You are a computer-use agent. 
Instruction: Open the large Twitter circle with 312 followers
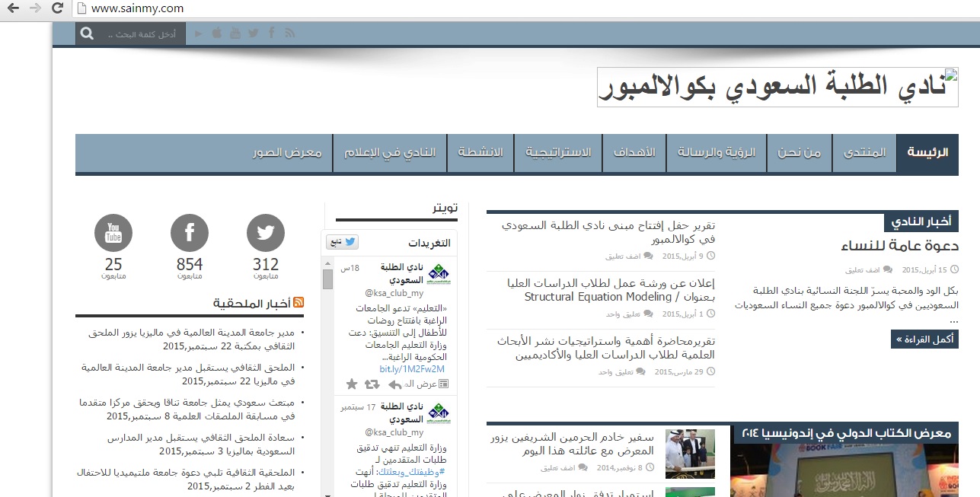coord(266,233)
